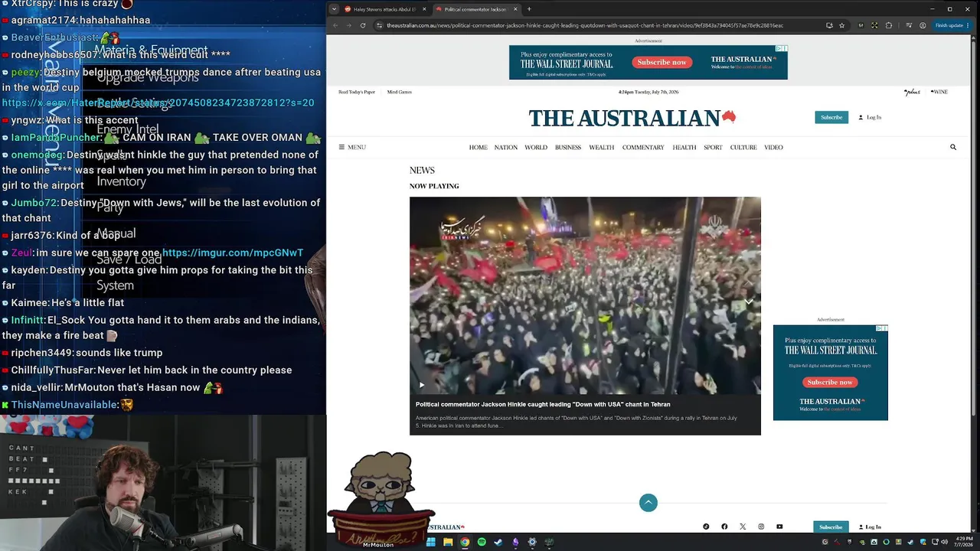Click the Chrome forward arrow

click(x=348, y=25)
